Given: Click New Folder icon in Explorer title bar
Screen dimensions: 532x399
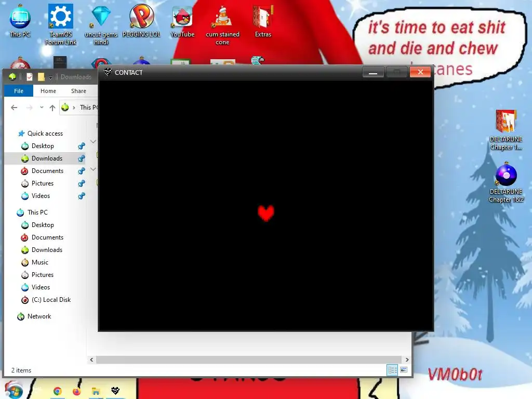Looking at the screenshot, I should coord(41,77).
